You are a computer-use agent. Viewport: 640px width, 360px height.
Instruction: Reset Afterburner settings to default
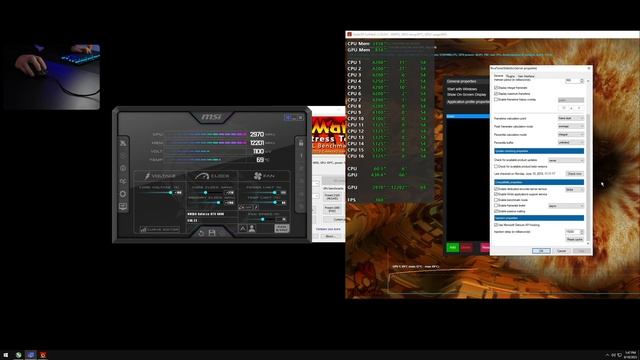(201, 233)
